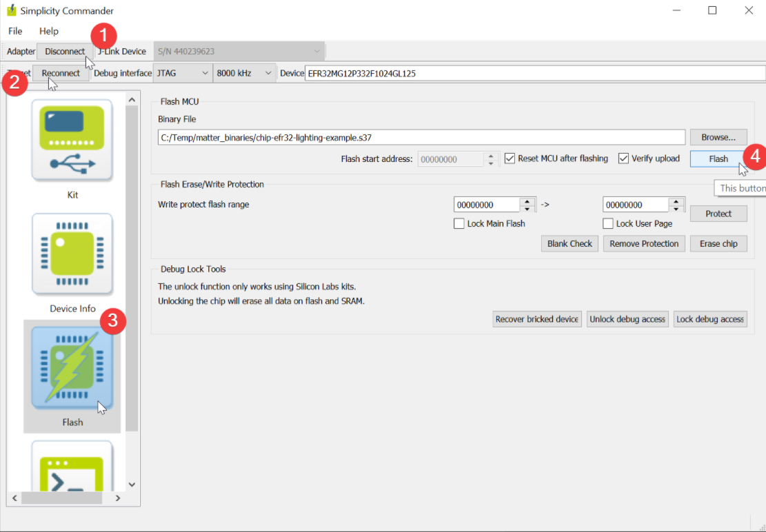
Task: Click the 'Debug Lock Tools' heading
Action: coord(193,269)
